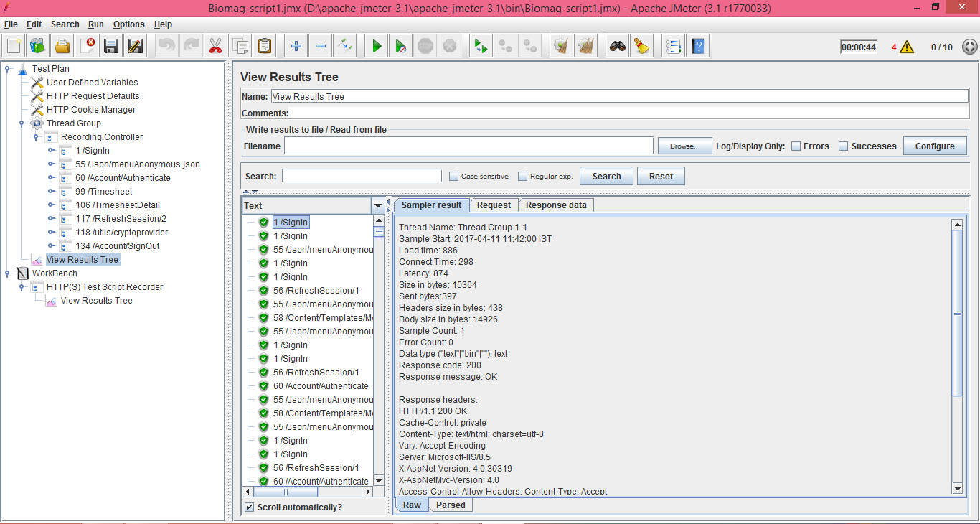980x524 pixels.
Task: Select View Results Tree under WorkBench recorder
Action: click(x=97, y=301)
